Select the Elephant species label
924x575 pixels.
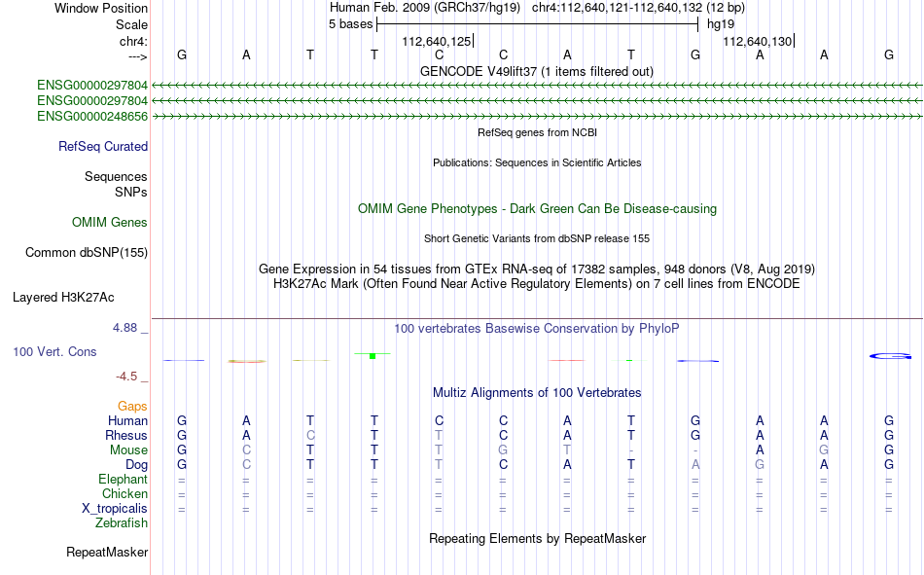point(124,479)
